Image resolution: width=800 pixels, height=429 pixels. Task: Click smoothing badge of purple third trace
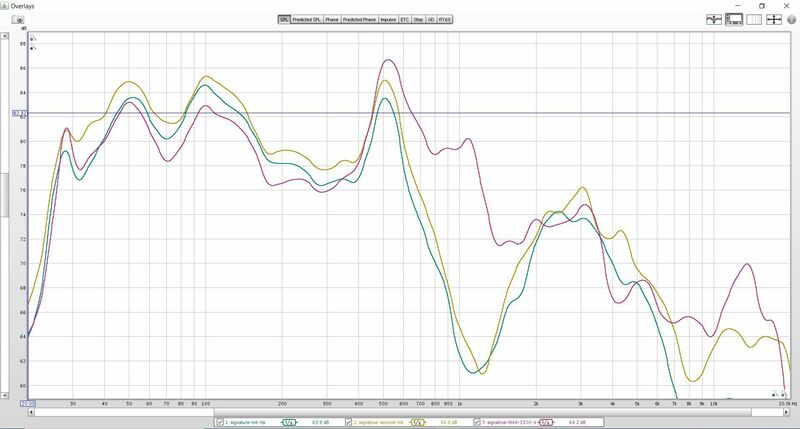pos(545,422)
